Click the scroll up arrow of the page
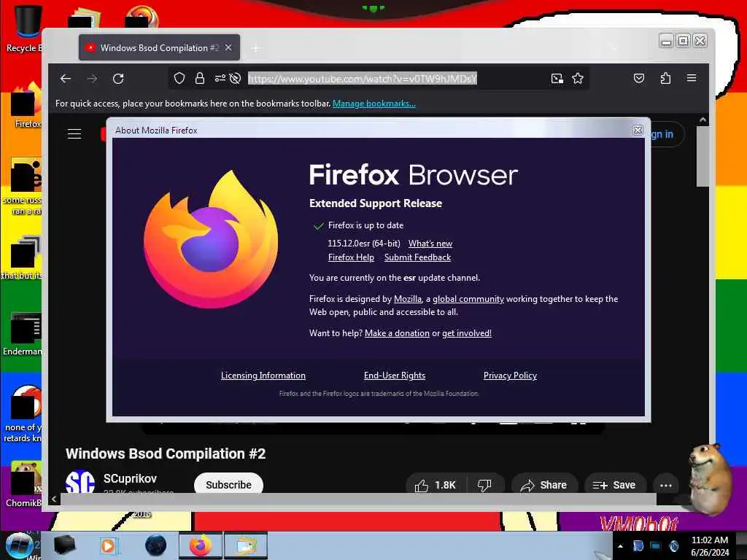The width and height of the screenshot is (747, 560). tap(703, 120)
